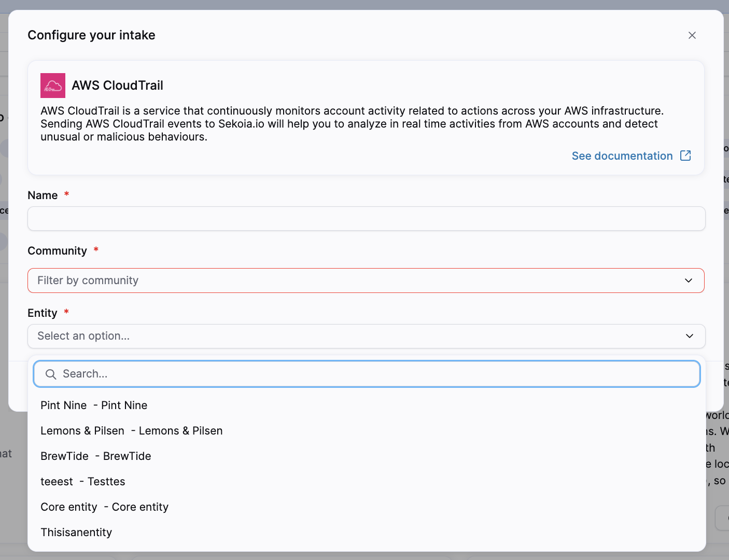Open the Filter by community dropdown
This screenshot has height=560, width=729.
click(x=366, y=281)
